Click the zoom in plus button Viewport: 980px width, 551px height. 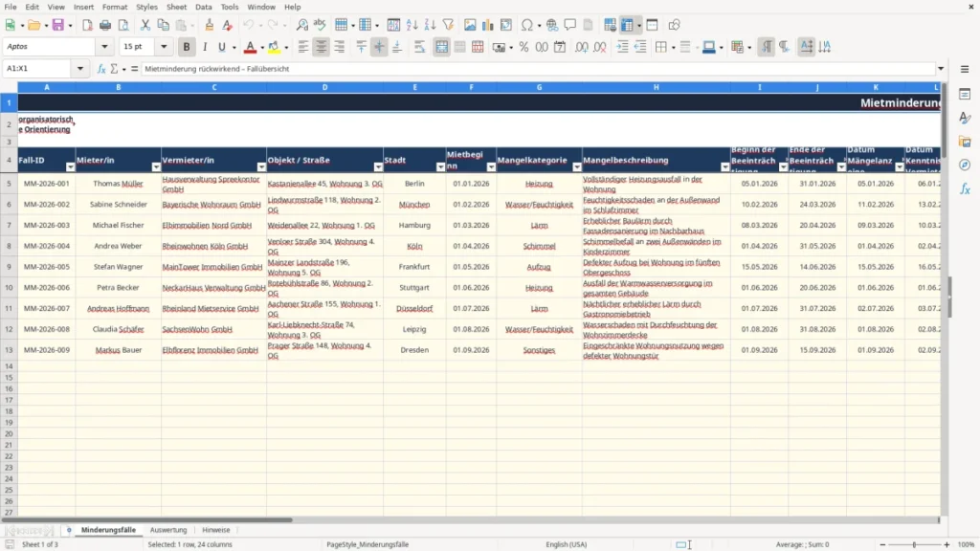pyautogui.click(x=947, y=544)
